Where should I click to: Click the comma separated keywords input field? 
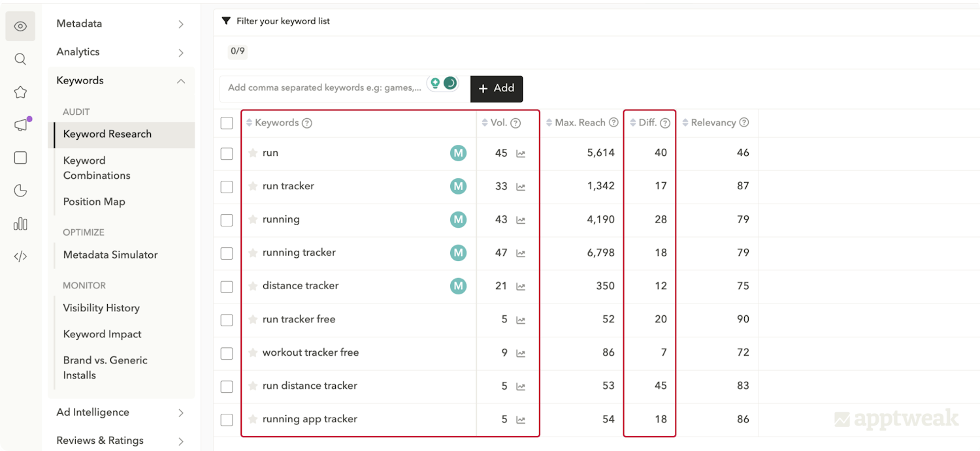tap(323, 88)
